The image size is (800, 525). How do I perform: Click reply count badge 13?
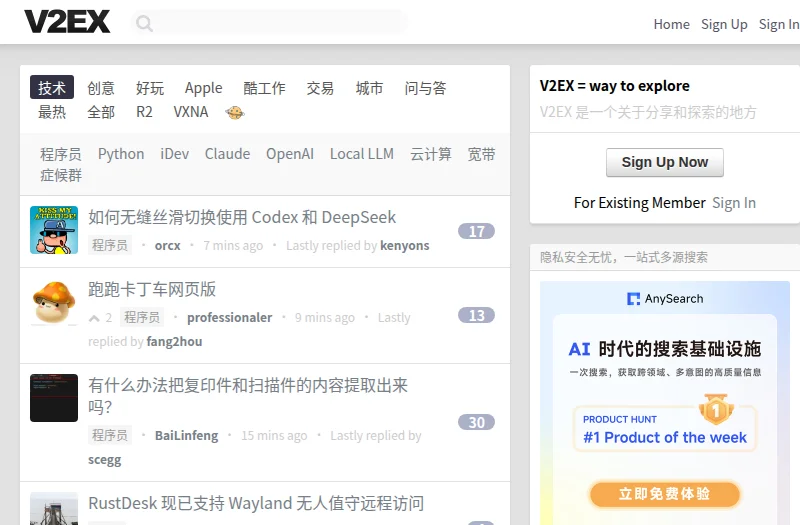[476, 315]
